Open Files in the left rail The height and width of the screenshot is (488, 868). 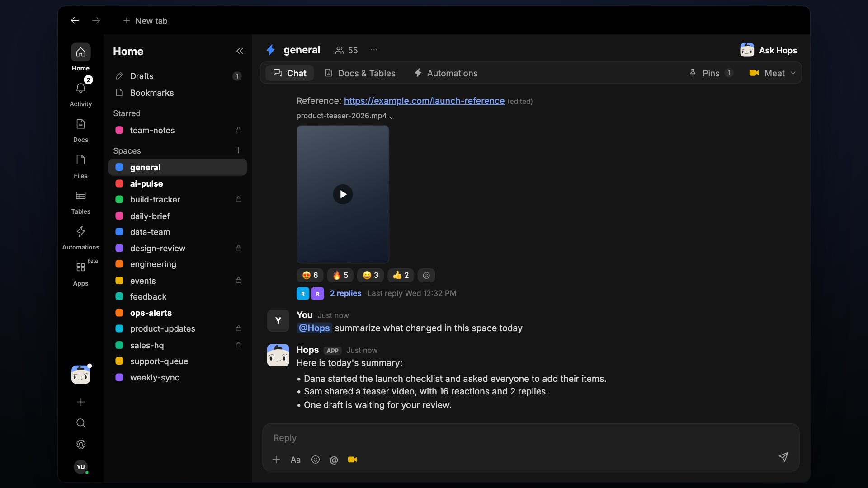point(80,166)
